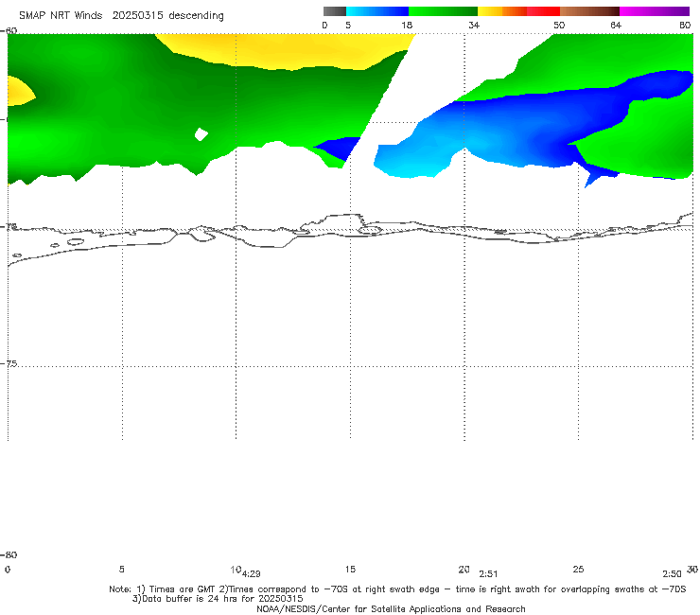Click the small white hole in the green wind area

201,134
